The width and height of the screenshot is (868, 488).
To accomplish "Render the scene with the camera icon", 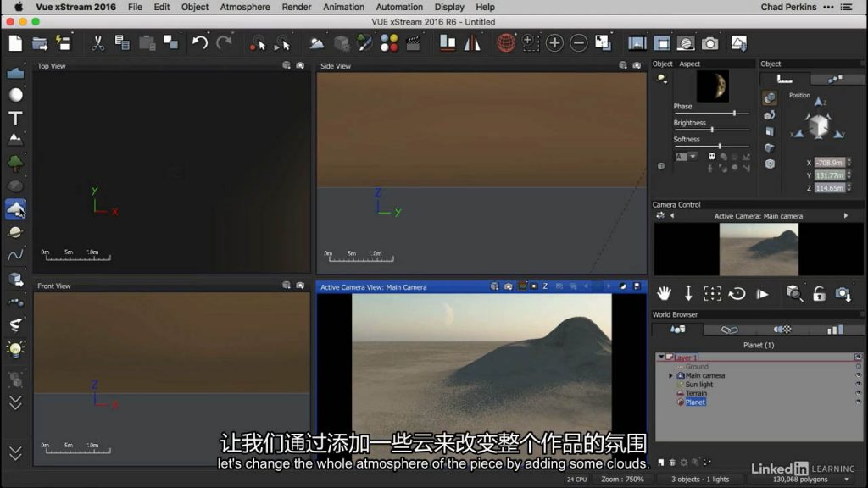I will (709, 43).
